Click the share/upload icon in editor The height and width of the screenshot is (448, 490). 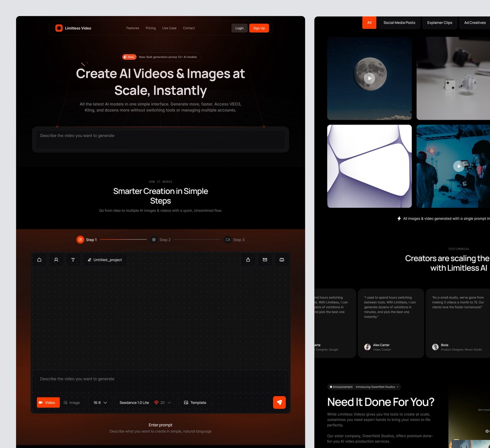[x=248, y=259]
